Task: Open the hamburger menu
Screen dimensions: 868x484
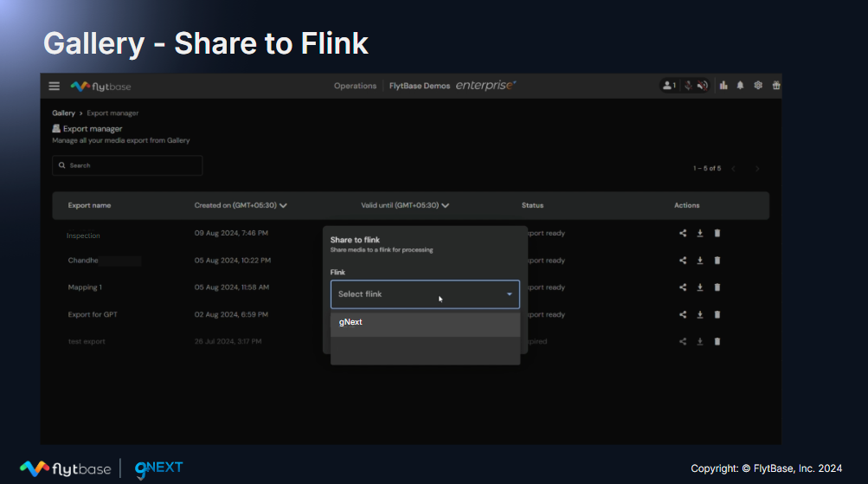Action: [54, 86]
